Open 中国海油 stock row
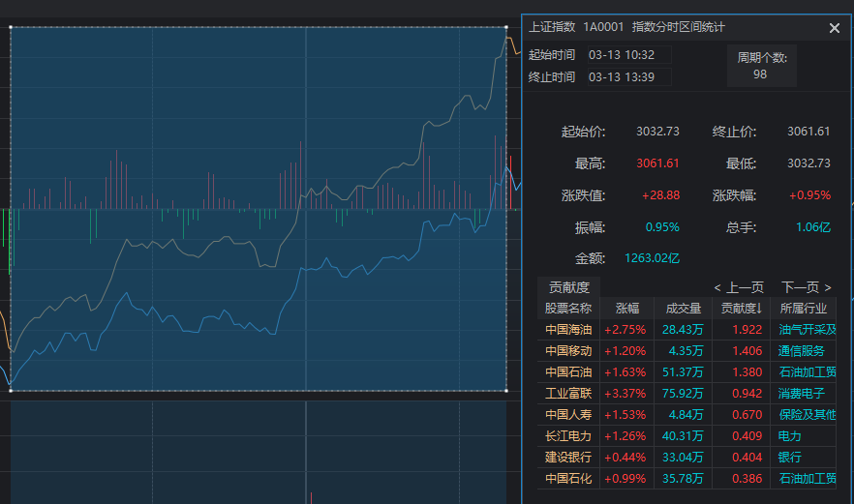Screen dimensions: 854x504 click(x=567, y=329)
